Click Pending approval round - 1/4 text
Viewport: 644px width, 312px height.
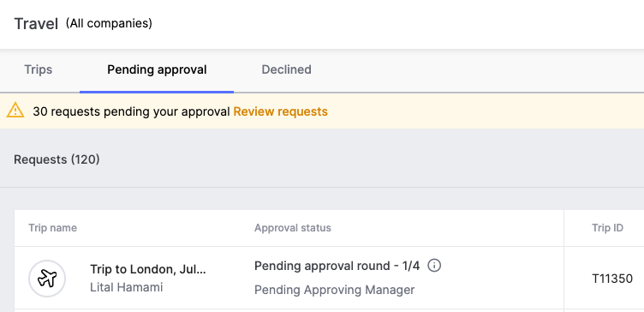[x=337, y=266]
